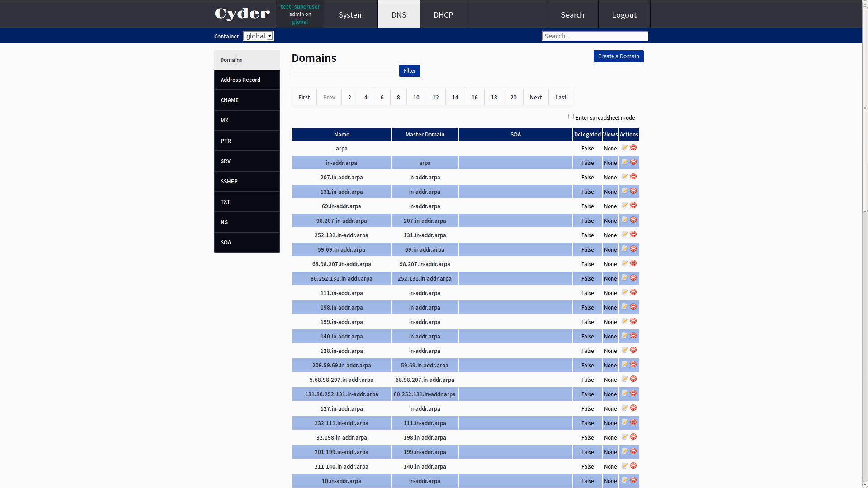Click the Filter button
The height and width of the screenshot is (488, 868).
click(409, 70)
